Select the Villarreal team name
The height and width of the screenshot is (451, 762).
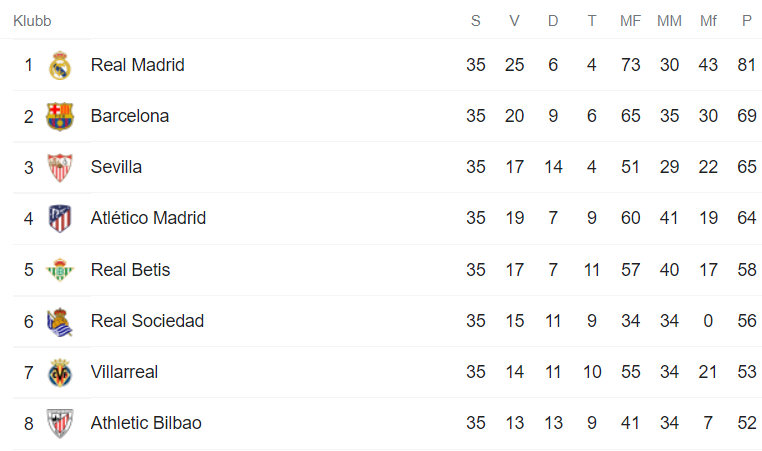coord(124,372)
